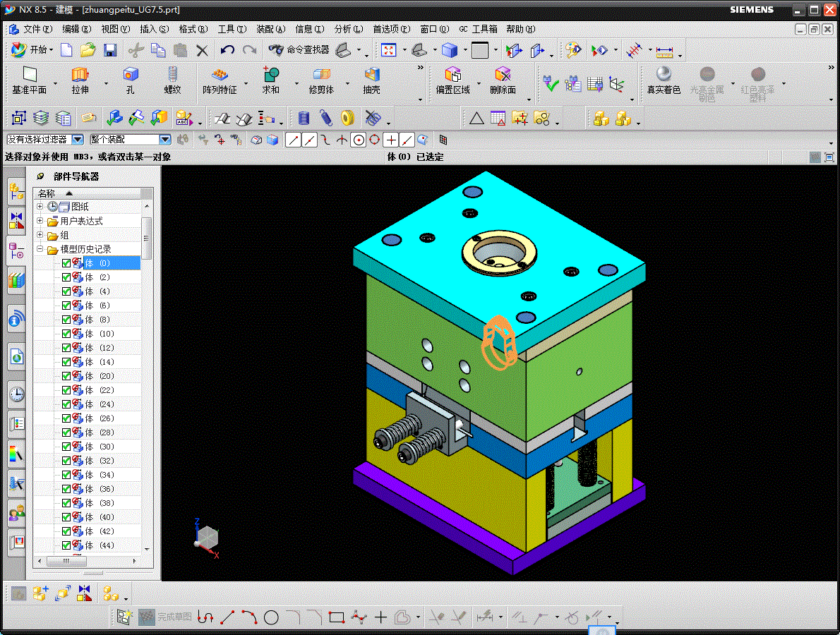Viewport: 840px width, 635px height.
Task: Uncheck the 体 (14) body checkbox
Action: point(66,362)
